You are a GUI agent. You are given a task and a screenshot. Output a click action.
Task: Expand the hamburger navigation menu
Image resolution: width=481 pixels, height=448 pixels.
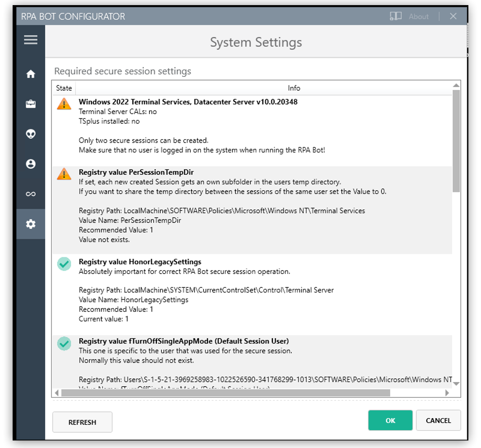(x=31, y=40)
